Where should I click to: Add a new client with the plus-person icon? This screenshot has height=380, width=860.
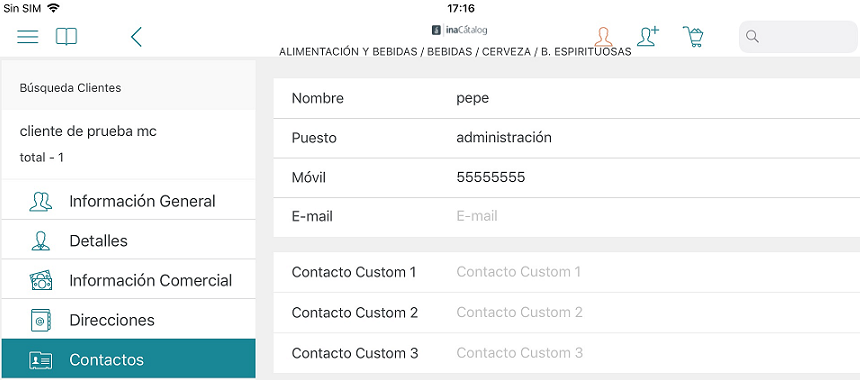(x=648, y=37)
